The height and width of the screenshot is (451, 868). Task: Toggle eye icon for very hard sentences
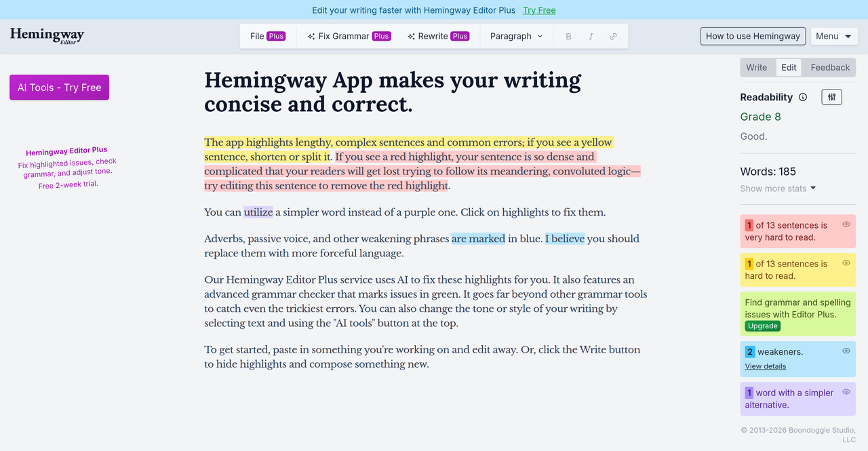846,224
